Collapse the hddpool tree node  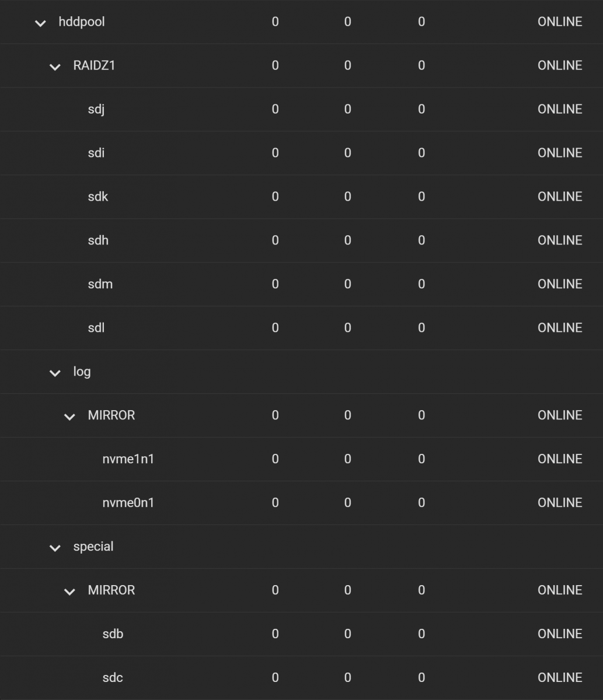(40, 23)
